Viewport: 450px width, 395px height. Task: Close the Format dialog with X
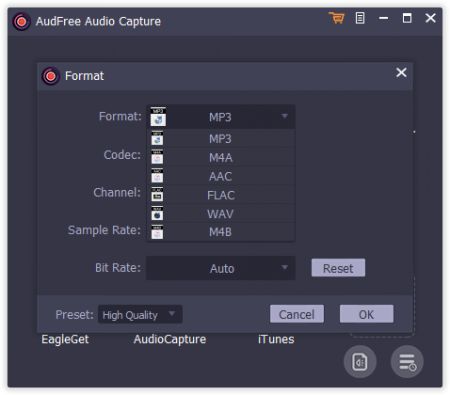pos(401,72)
